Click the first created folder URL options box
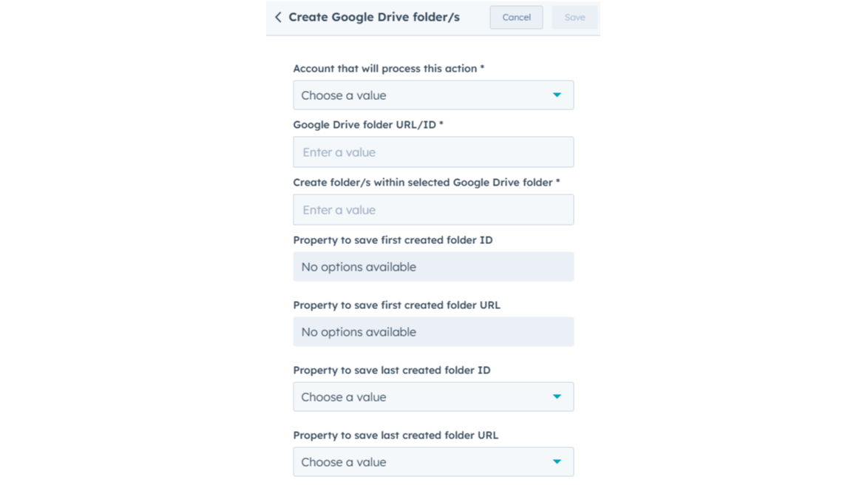The image size is (868, 488). click(433, 332)
